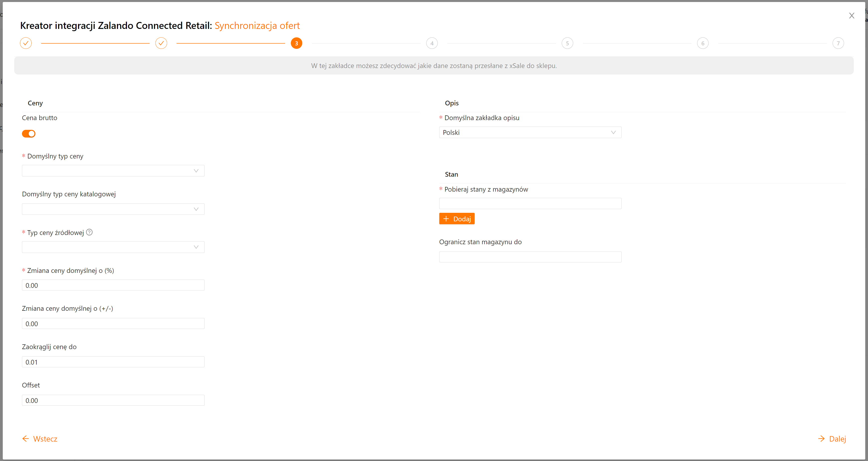Image resolution: width=868 pixels, height=461 pixels.
Task: Open the Domyślny typ ceny dropdown
Action: 113,171
